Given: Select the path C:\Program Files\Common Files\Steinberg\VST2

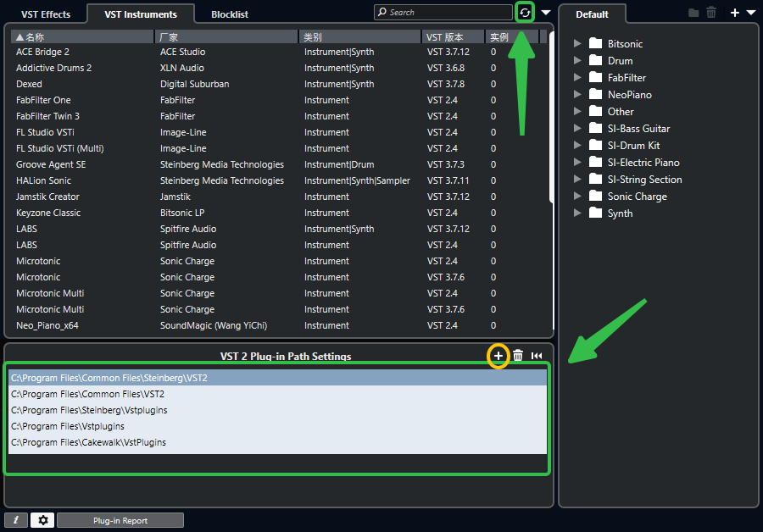Looking at the screenshot, I should [x=277, y=378].
